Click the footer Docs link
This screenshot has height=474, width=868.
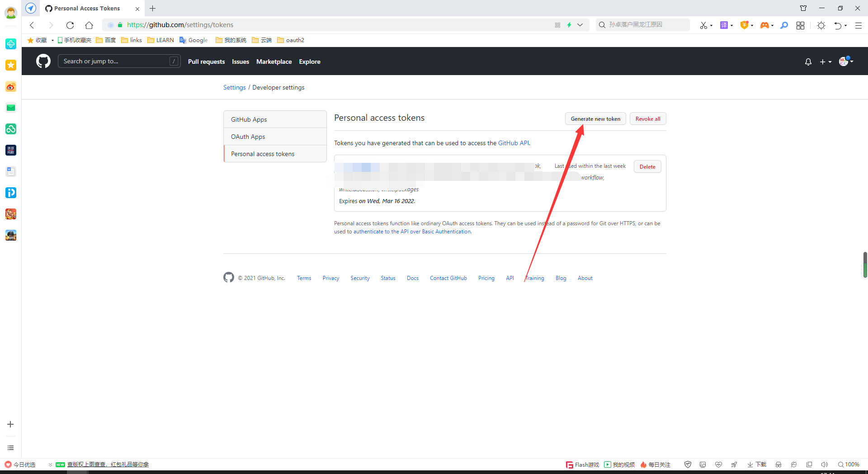tap(413, 278)
